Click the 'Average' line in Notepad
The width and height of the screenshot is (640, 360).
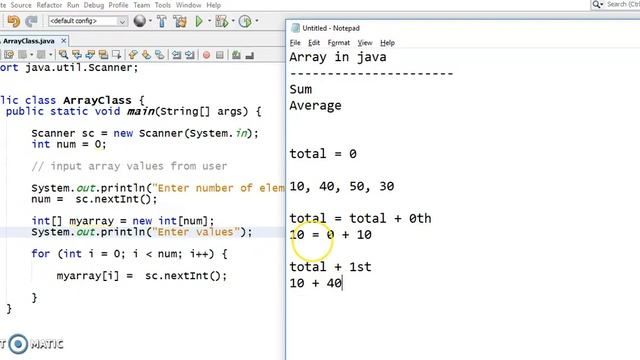[316, 106]
